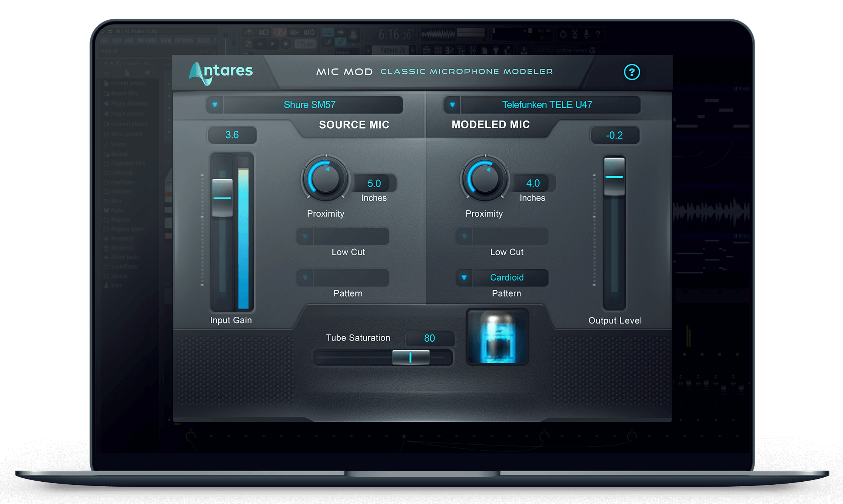Image resolution: width=843 pixels, height=504 pixels.
Task: Click the Output Level fader handle
Action: tap(614, 176)
